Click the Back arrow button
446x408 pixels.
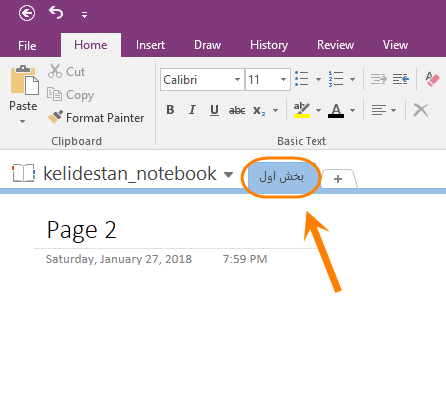27,13
